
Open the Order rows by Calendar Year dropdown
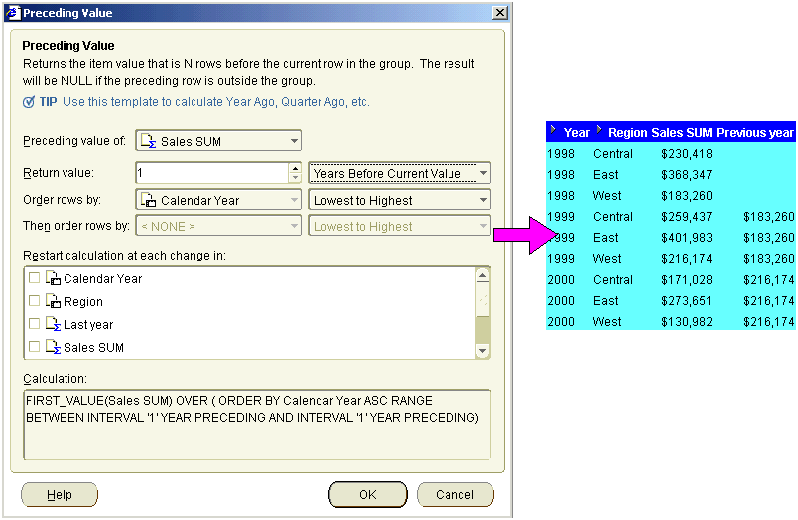294,200
